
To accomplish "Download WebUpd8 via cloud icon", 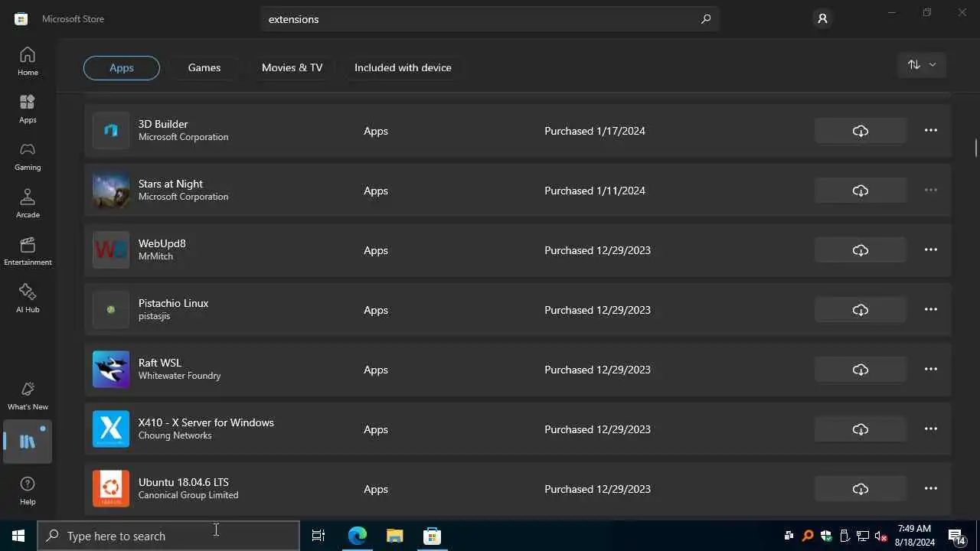I will 861,250.
